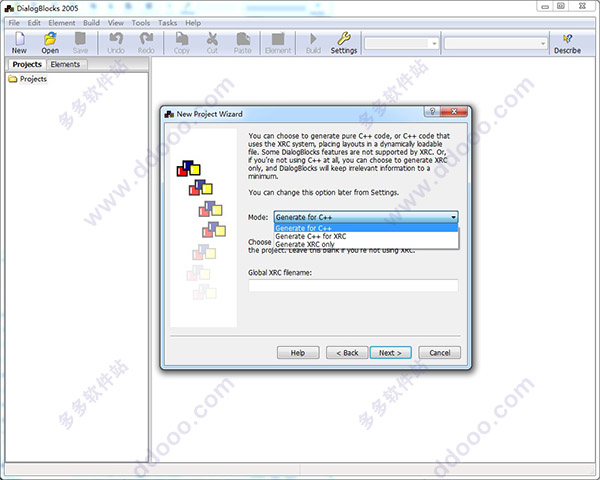The image size is (600, 480).
Task: Cancel the New Project Wizard
Action: click(x=440, y=353)
